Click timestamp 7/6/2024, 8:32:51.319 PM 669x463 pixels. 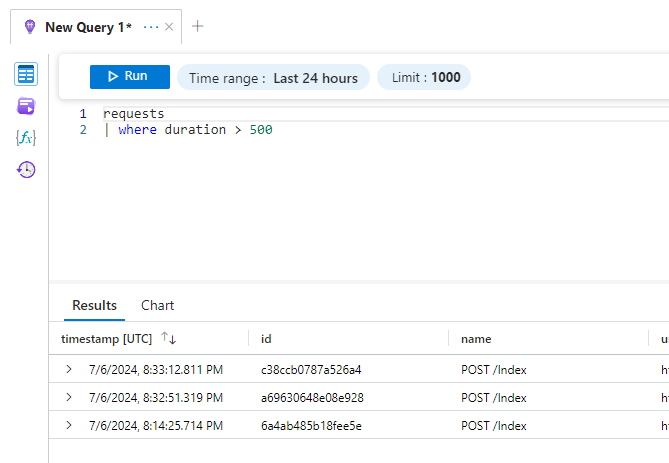(156, 398)
